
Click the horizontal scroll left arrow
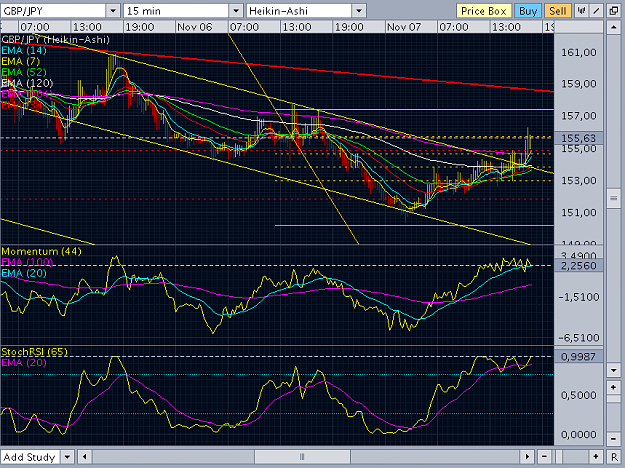point(85,457)
